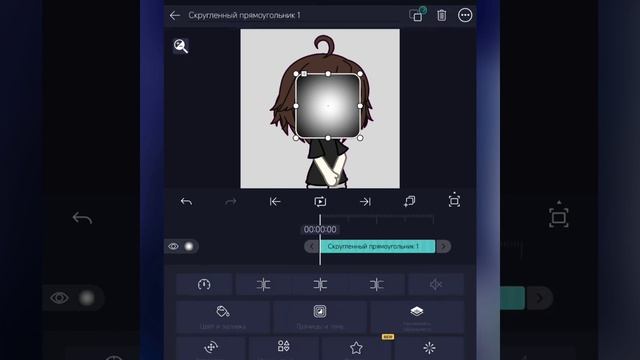Go back using the top-left arrow
Screen dimensions: 640x360
(x=175, y=16)
